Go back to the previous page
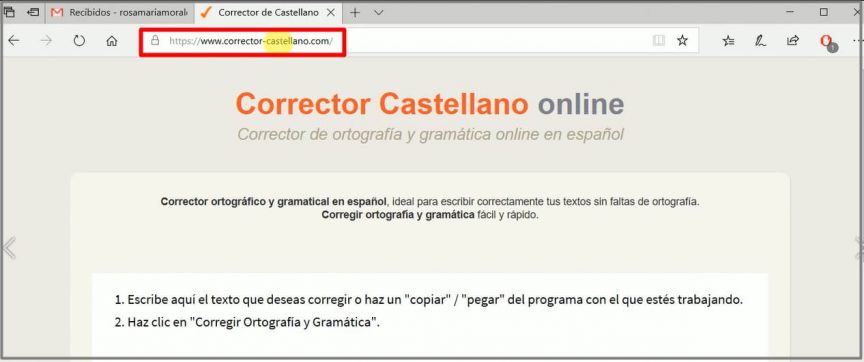864x362 pixels. [x=14, y=40]
